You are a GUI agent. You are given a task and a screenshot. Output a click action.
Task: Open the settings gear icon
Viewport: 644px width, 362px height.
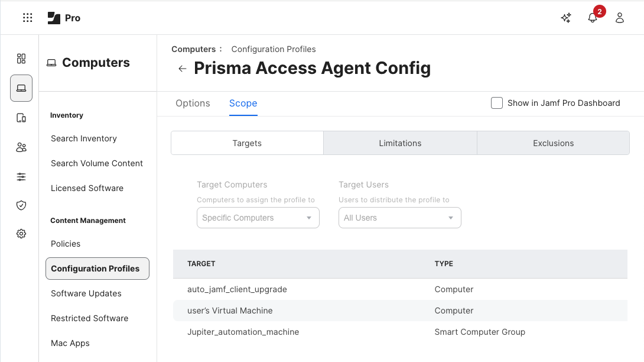(x=21, y=234)
